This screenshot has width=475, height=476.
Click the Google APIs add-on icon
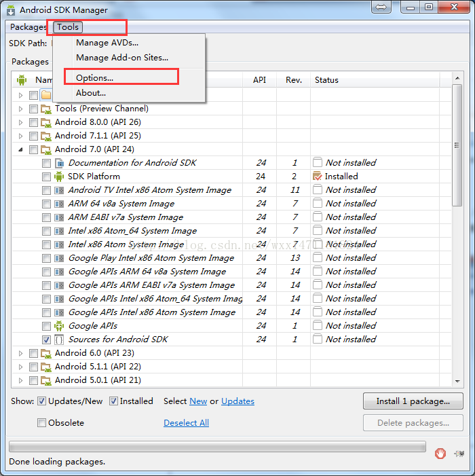[59, 326]
